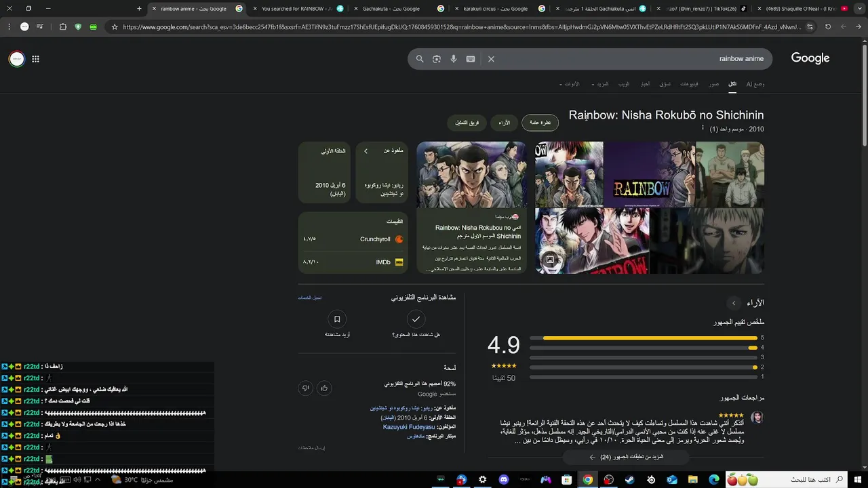The height and width of the screenshot is (488, 868).
Task: Click the 2-star rating bar
Action: click(643, 367)
